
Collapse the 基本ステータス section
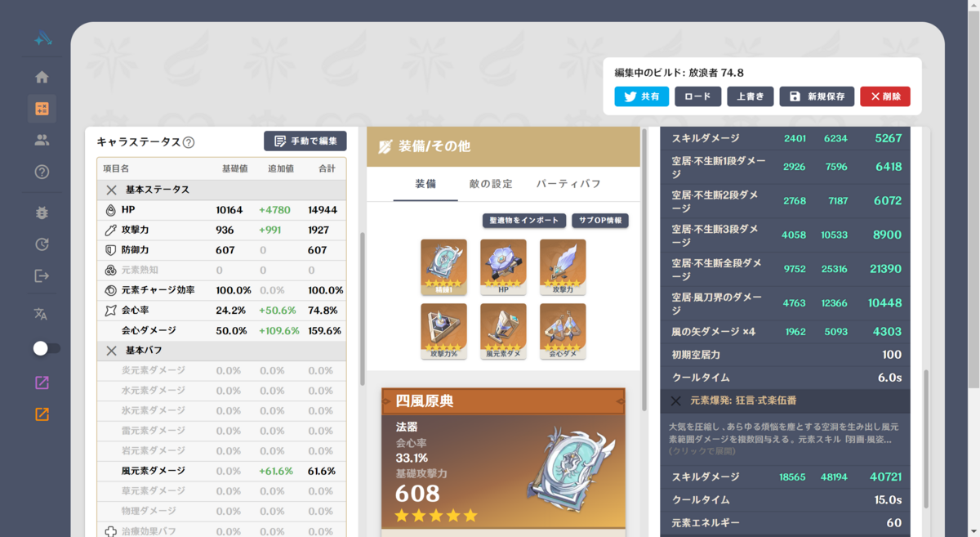pos(112,190)
